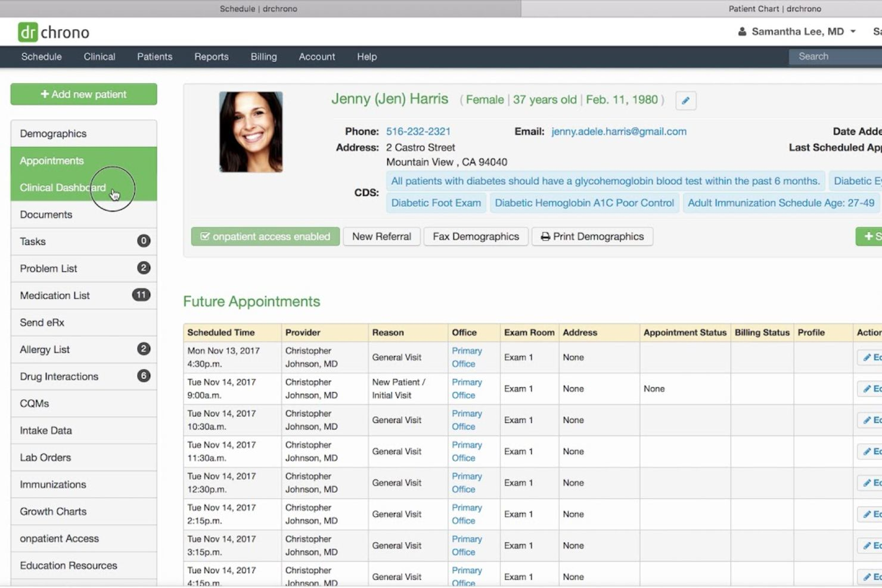Click jenny.adele.harris@gmail.com email link
Screen dimensions: 882x588
(x=619, y=132)
